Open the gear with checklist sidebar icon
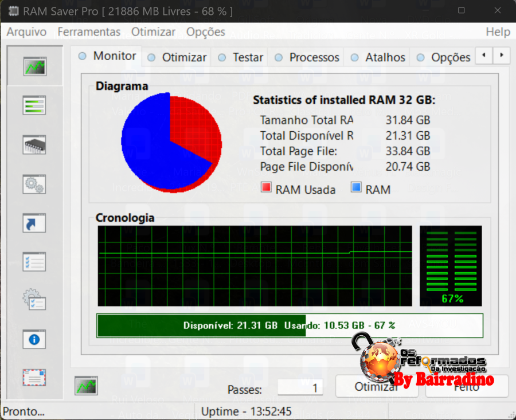516x420 pixels. [34, 300]
